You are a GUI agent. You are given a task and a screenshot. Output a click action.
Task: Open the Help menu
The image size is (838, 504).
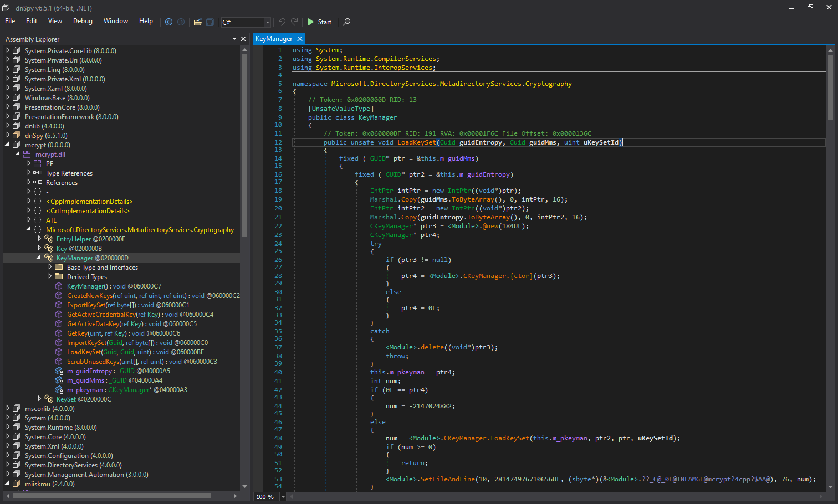tap(146, 21)
